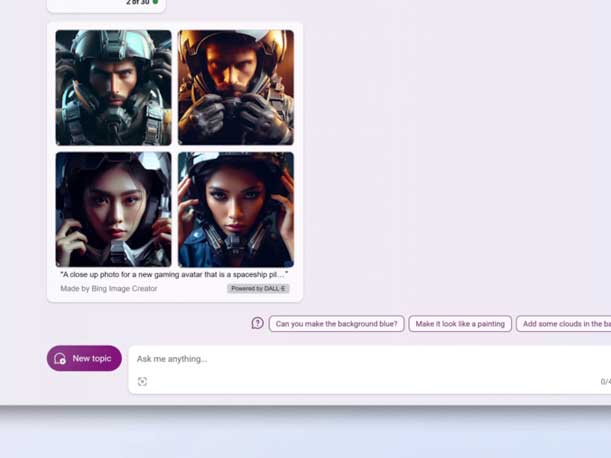Screen dimensions: 611x458
Task: Open bottom-right woman in blue jacket image
Action: [236, 210]
